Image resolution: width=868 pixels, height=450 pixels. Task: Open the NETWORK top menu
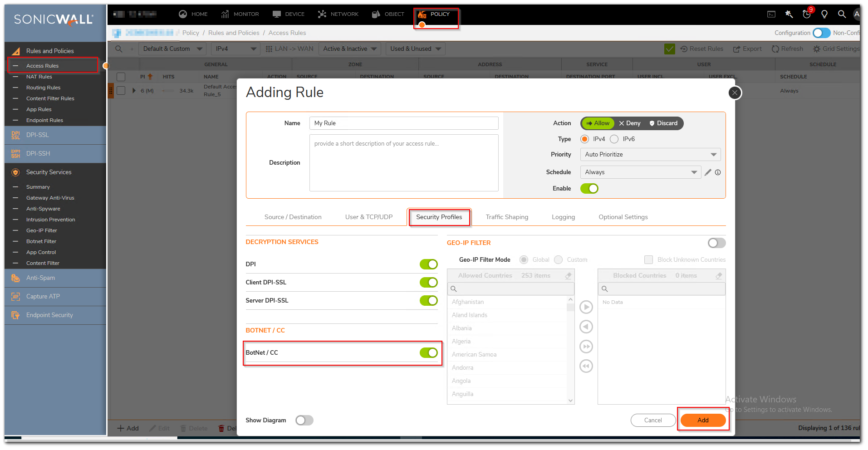click(338, 15)
